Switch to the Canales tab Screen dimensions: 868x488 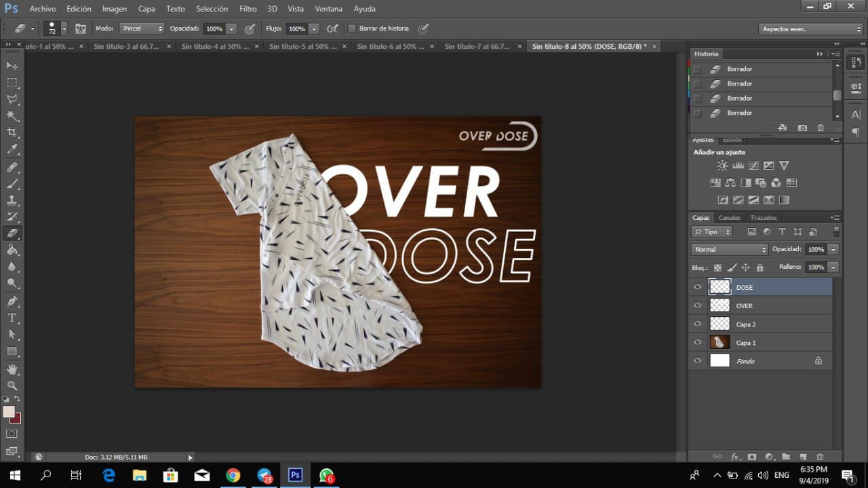point(729,218)
